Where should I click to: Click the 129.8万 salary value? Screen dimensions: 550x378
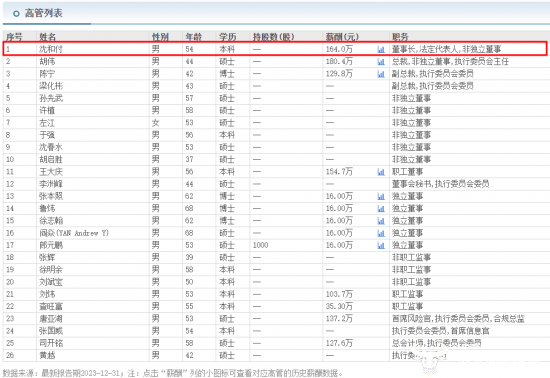click(x=339, y=74)
